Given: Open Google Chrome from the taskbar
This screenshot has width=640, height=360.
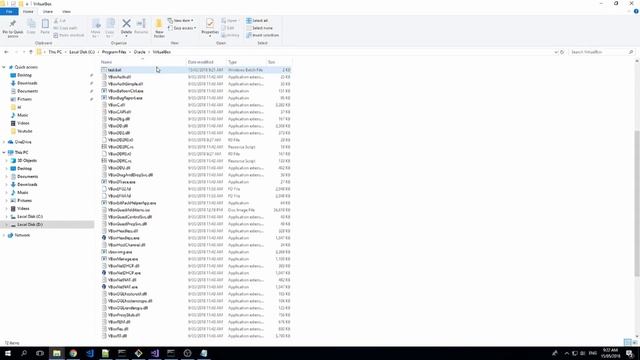Looking at the screenshot, I should click(x=73, y=353).
